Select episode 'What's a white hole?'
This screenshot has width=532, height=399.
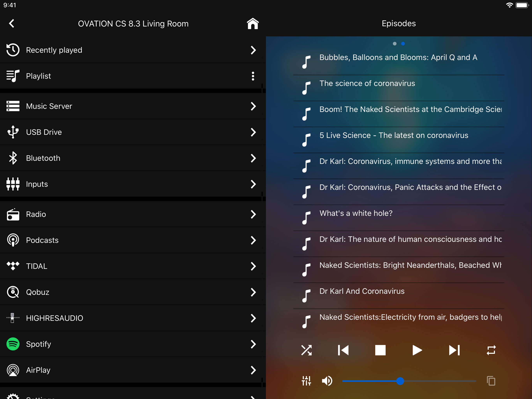[x=356, y=213]
